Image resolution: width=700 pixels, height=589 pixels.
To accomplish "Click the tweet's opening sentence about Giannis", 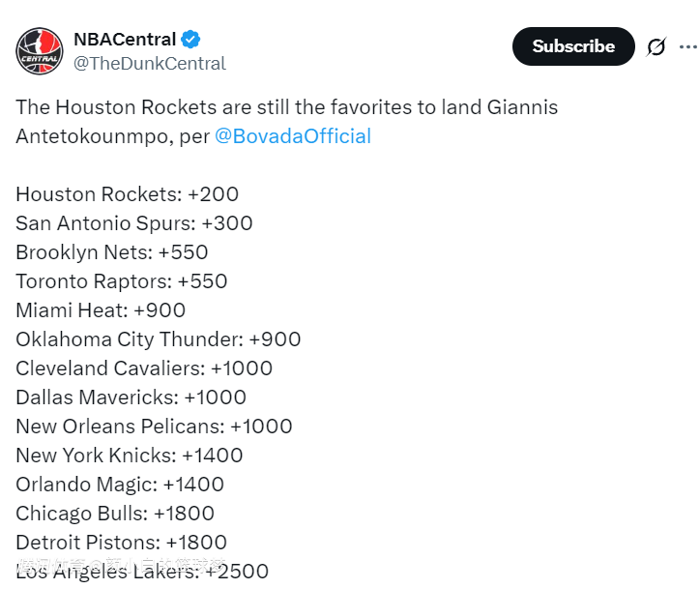I will tap(286, 107).
